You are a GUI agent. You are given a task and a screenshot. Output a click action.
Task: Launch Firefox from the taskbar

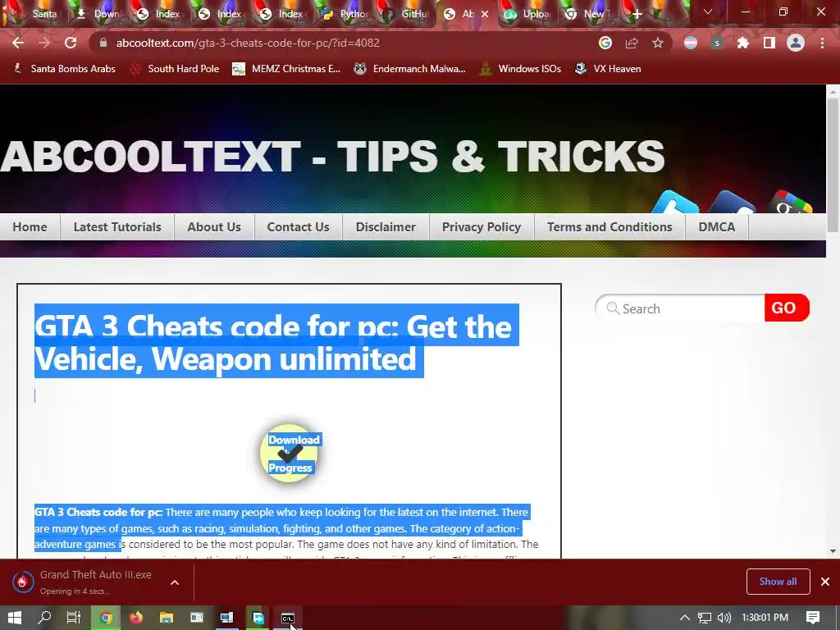(x=136, y=618)
